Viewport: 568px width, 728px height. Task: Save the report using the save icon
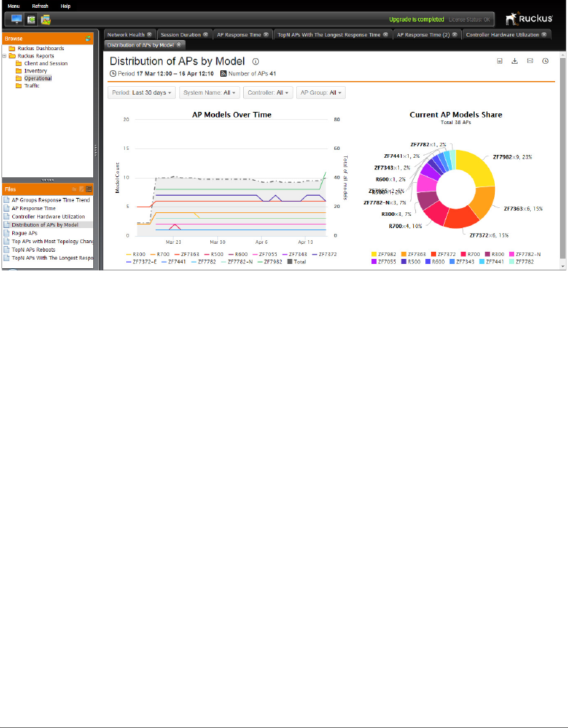click(x=500, y=61)
